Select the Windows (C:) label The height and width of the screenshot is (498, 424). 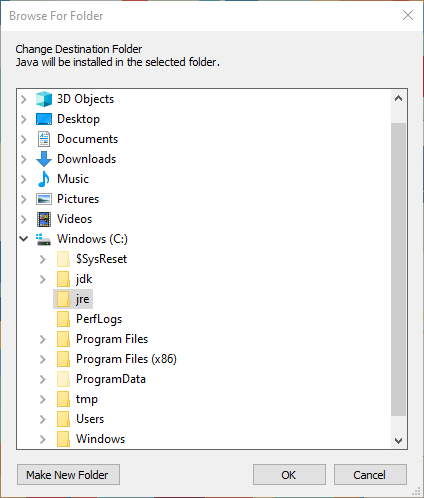tap(92, 239)
